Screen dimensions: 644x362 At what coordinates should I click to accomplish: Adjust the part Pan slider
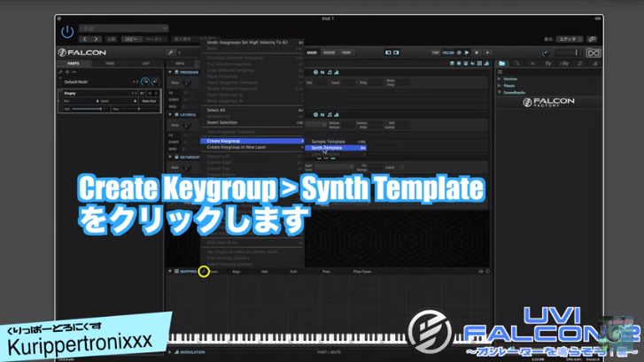[x=138, y=109]
